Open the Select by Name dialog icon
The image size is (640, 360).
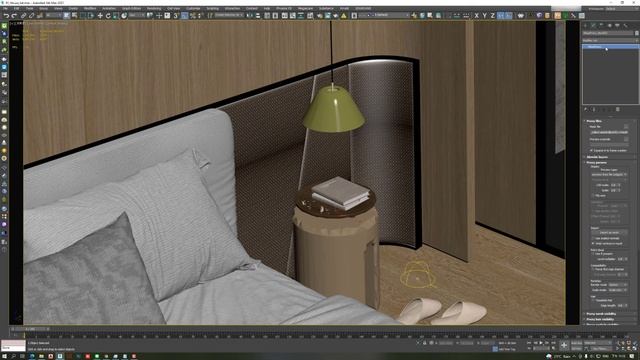75,16
